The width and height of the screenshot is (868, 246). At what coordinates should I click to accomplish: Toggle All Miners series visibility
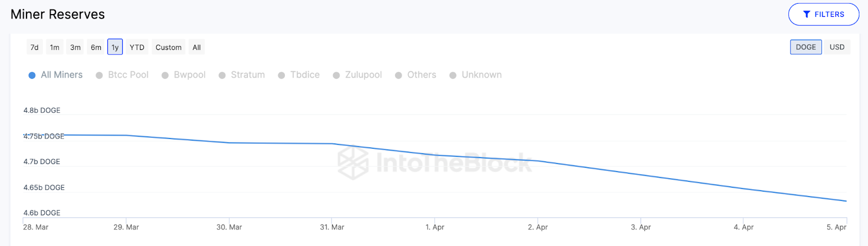[56, 75]
